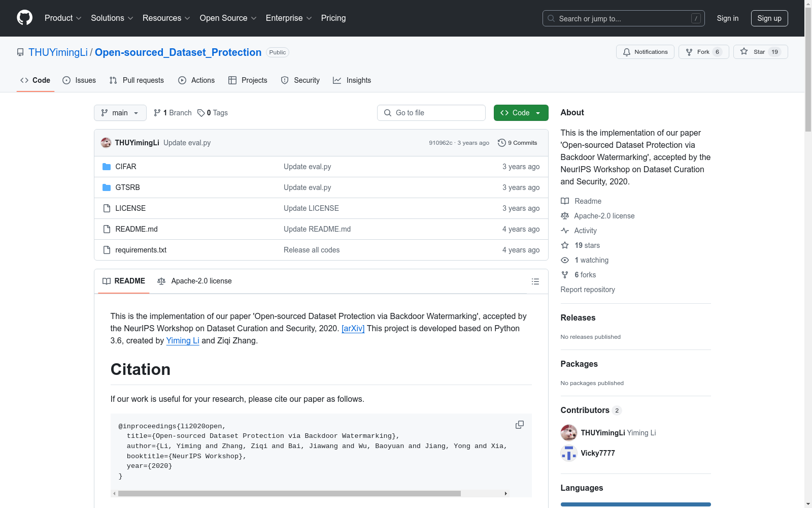Click the Languages color bar

pos(636,504)
